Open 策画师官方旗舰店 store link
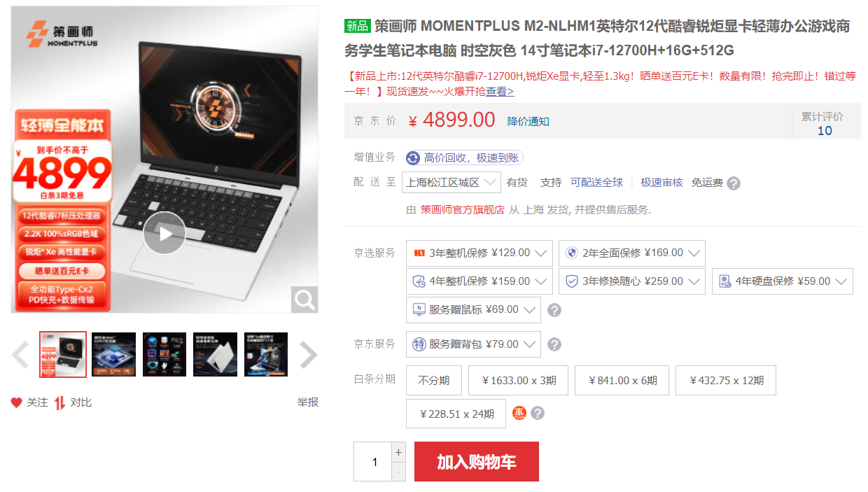 tap(463, 210)
